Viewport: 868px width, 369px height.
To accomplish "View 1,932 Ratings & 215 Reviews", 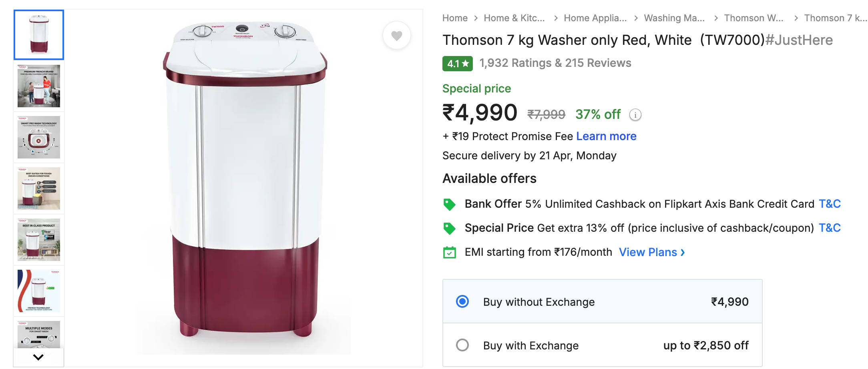I will 555,63.
